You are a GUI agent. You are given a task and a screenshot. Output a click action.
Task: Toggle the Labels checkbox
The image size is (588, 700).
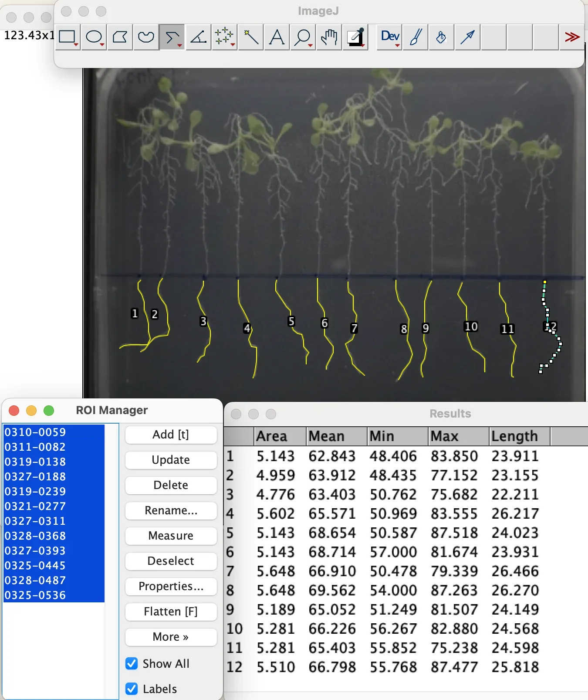pyautogui.click(x=132, y=689)
